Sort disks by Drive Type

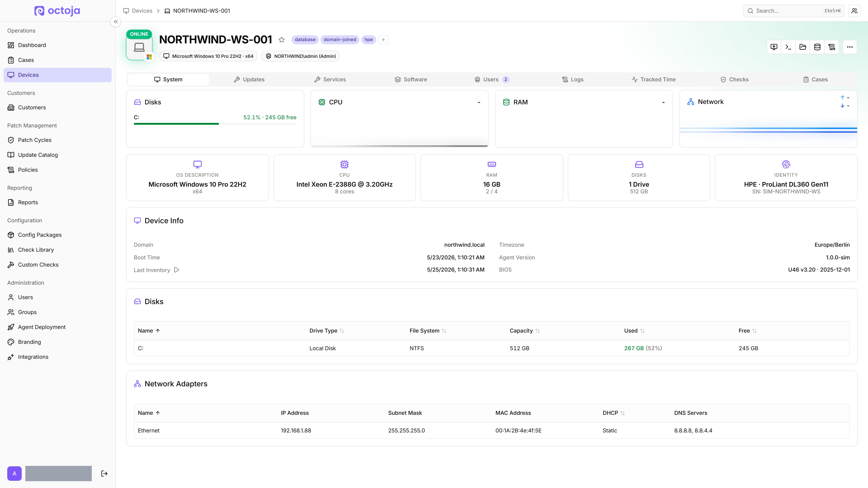point(326,331)
